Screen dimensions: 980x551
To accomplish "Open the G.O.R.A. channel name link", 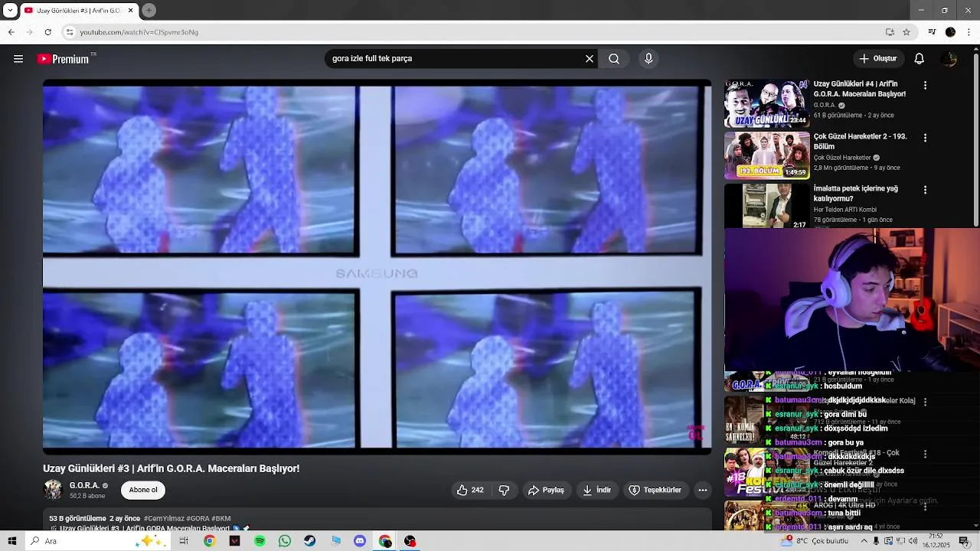I will click(84, 485).
